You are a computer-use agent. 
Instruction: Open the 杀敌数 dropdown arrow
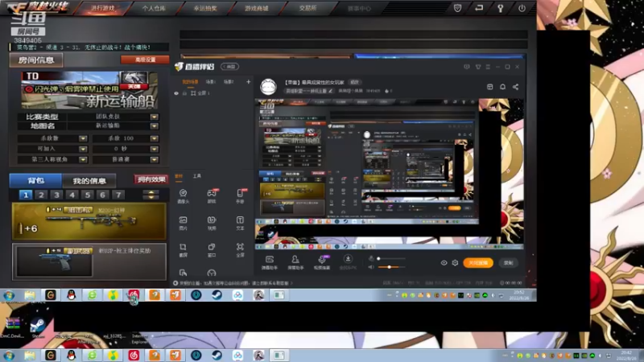pos(83,138)
